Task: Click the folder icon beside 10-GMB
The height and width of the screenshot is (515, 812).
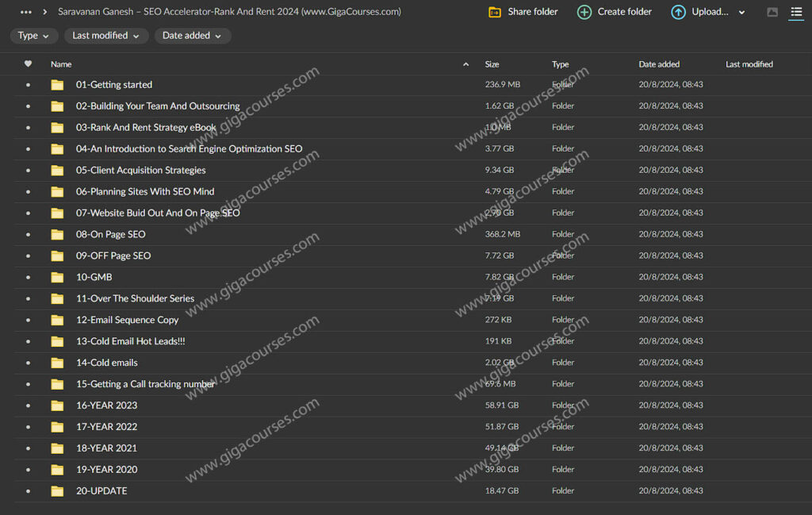Action: [56, 277]
